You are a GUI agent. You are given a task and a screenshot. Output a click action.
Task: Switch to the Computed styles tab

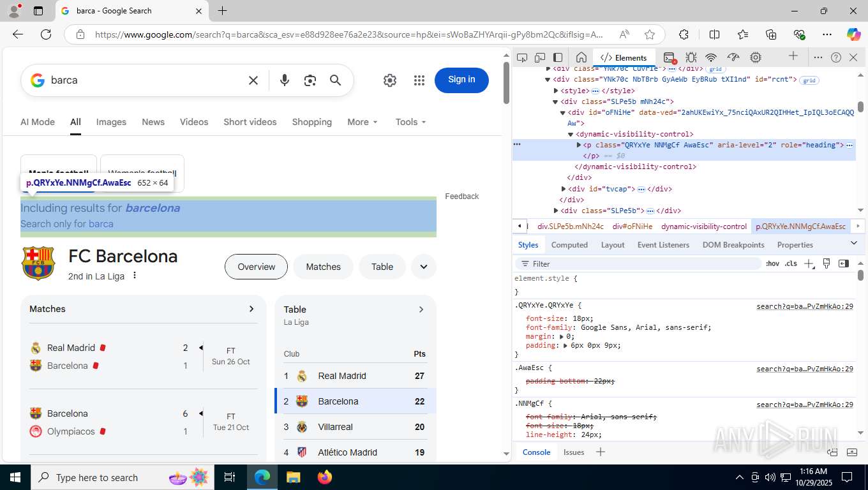click(569, 245)
